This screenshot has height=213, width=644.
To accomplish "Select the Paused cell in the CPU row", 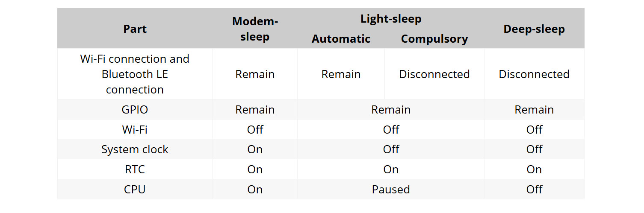I will pyautogui.click(x=391, y=190).
